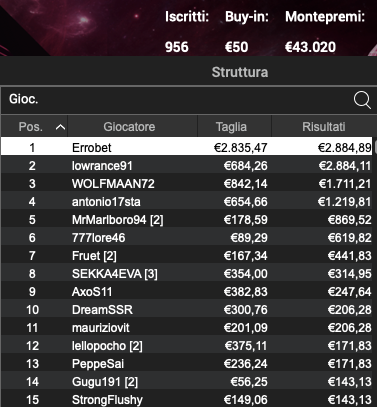Focus the Gioc. player search field
377x407 pixels.
pyautogui.click(x=177, y=100)
